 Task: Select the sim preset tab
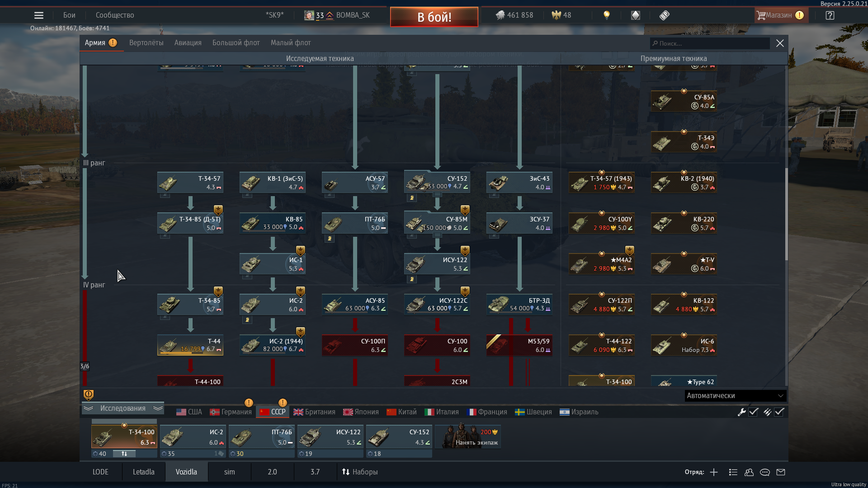click(x=230, y=472)
